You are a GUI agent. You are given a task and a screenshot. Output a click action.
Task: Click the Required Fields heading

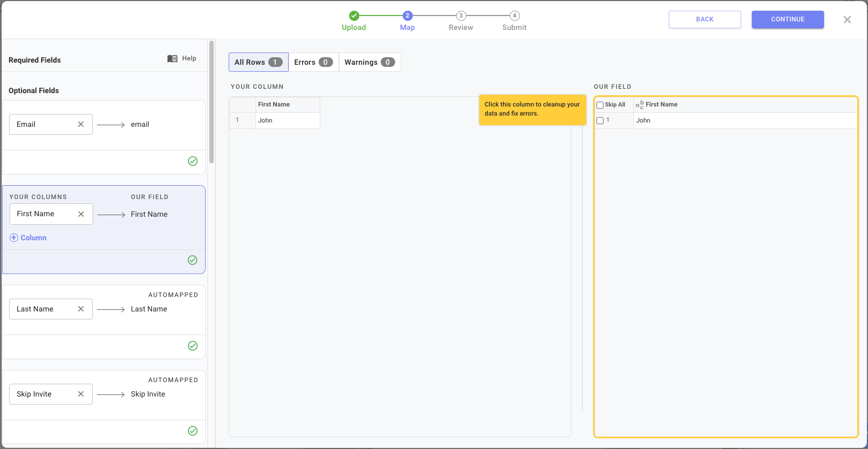coord(35,60)
